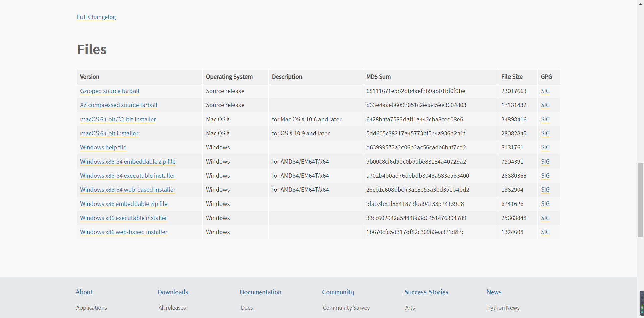Screen dimensions: 644x318
Task: Open SIG for Windows x86 executable installer
Action: click(x=545, y=218)
